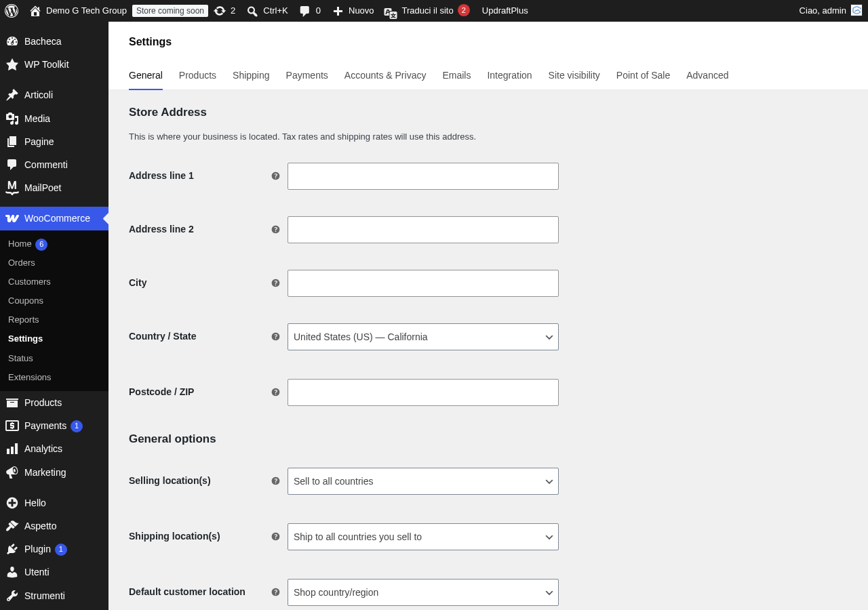Image resolution: width=868 pixels, height=610 pixels.
Task: Click the plus icon next to Nuovo
Action: click(338, 11)
